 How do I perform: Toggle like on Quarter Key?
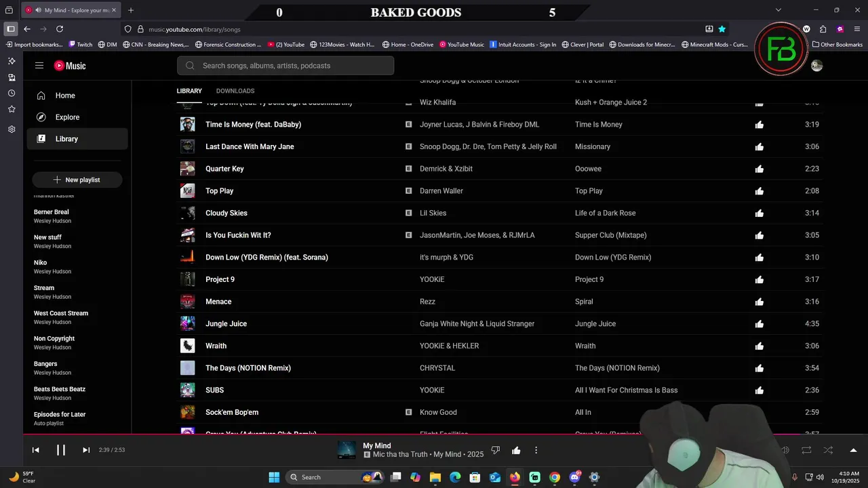pos(759,169)
